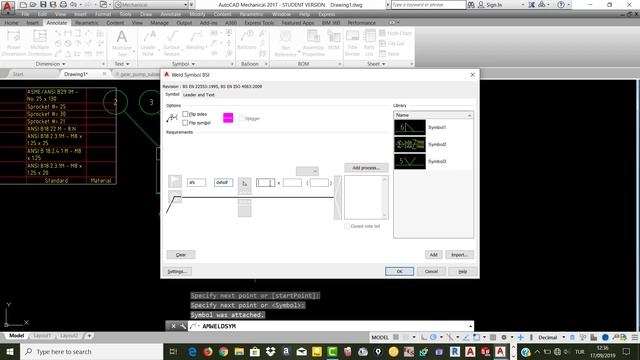Select the Symbol1 library thumbnail
The image size is (640, 360).
pyautogui.click(x=410, y=127)
